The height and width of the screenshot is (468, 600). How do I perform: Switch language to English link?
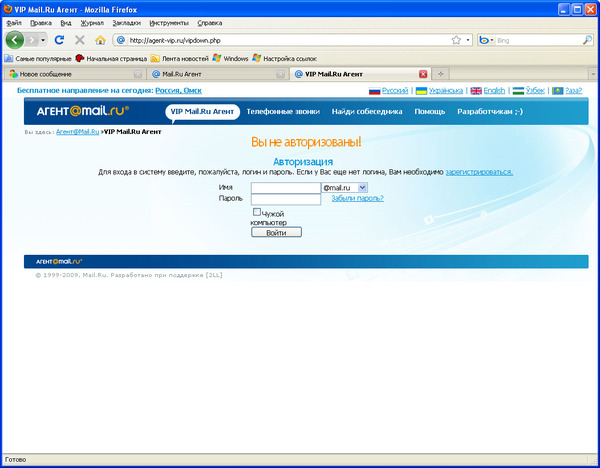pyautogui.click(x=494, y=91)
